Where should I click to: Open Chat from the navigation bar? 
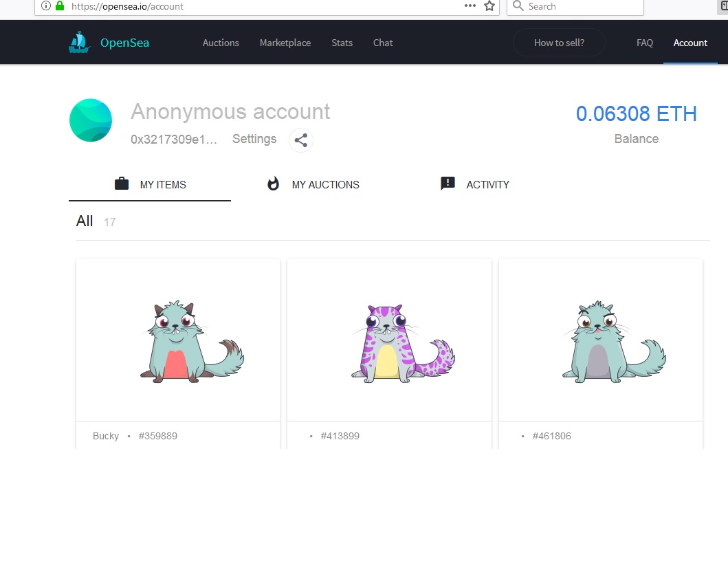pos(383,43)
